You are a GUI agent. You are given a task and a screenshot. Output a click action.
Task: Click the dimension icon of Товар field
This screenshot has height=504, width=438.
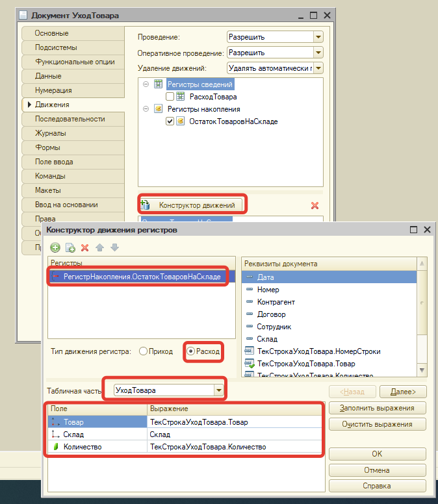[x=56, y=422]
